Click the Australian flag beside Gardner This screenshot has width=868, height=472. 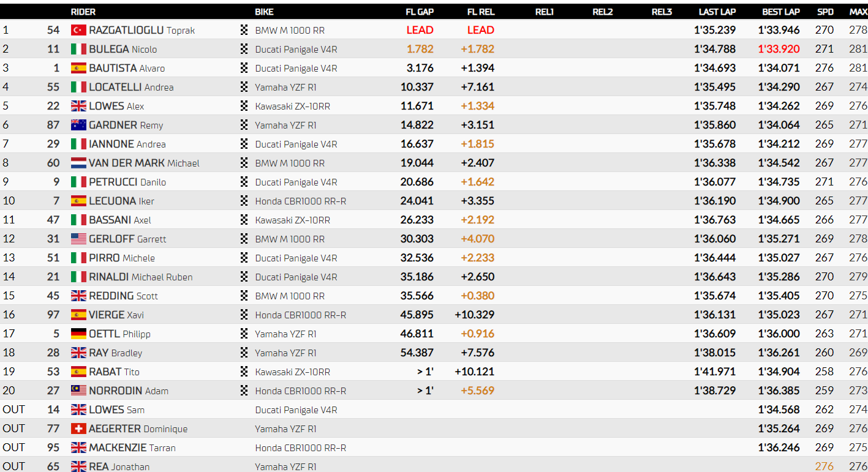(78, 125)
